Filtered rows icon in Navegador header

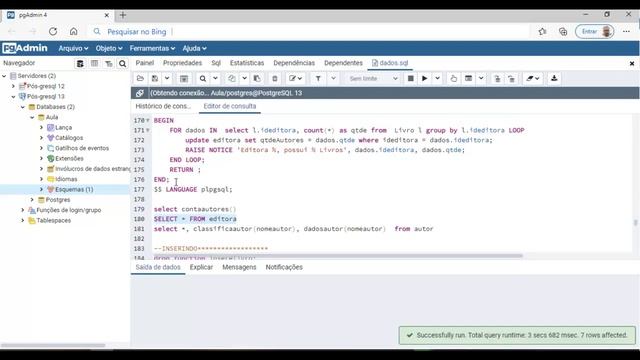pos(109,63)
